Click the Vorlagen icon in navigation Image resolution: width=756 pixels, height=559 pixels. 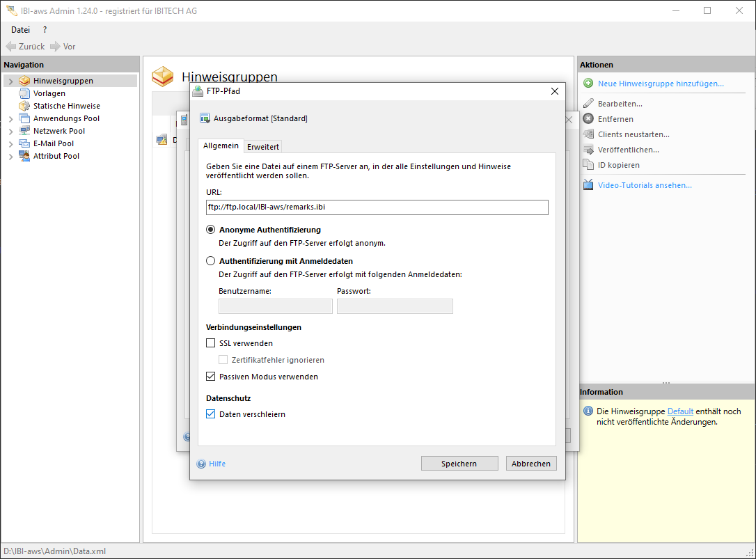(24, 93)
